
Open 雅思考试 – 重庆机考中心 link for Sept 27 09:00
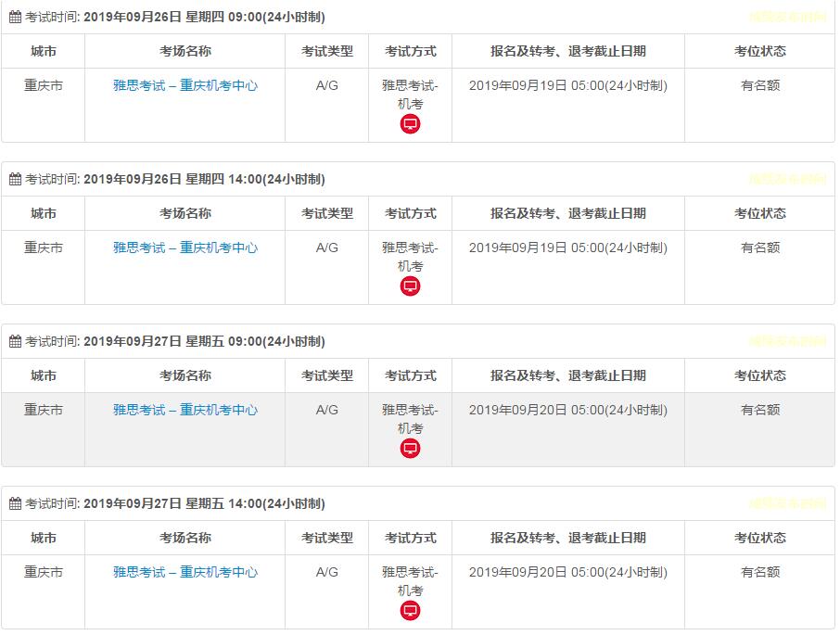(185, 410)
